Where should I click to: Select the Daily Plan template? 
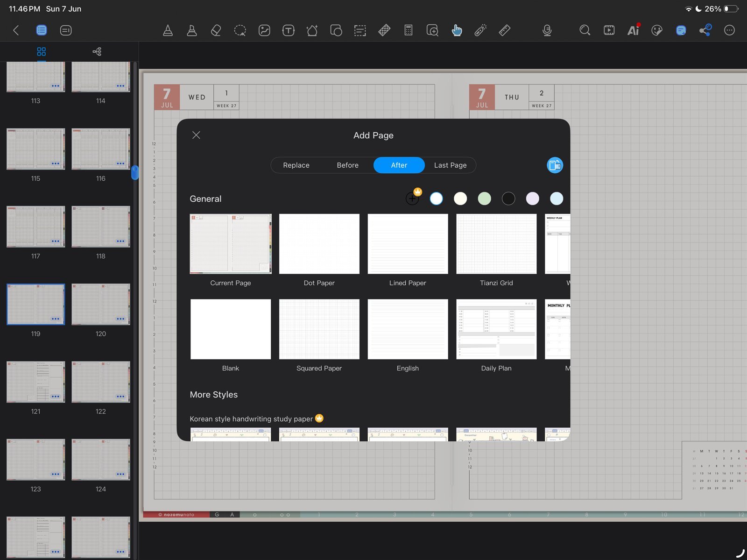coord(496,329)
